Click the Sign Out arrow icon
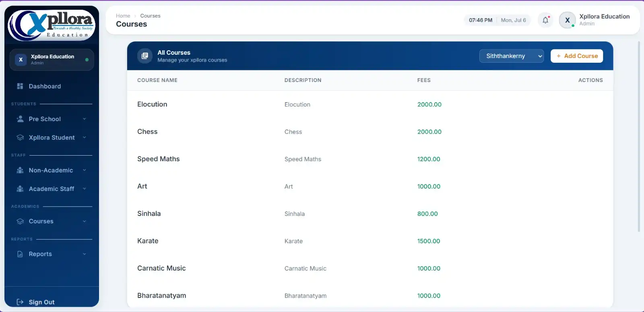 (x=20, y=302)
